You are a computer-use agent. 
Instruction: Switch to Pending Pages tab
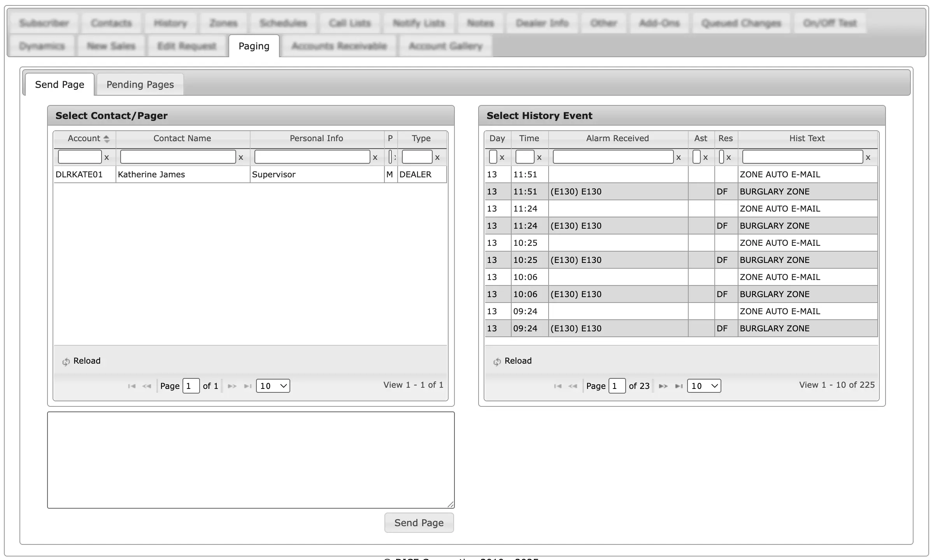pos(140,84)
